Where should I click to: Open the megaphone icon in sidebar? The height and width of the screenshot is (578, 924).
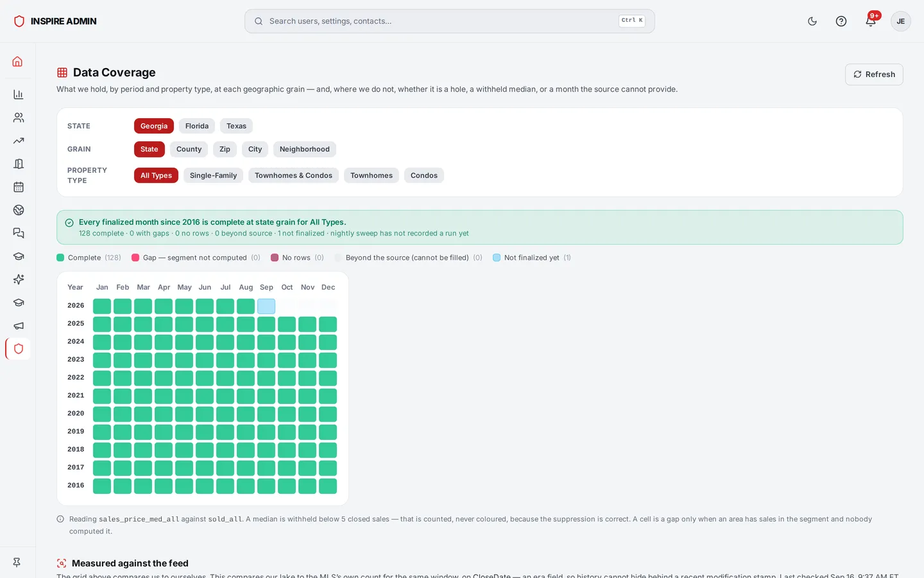(18, 326)
